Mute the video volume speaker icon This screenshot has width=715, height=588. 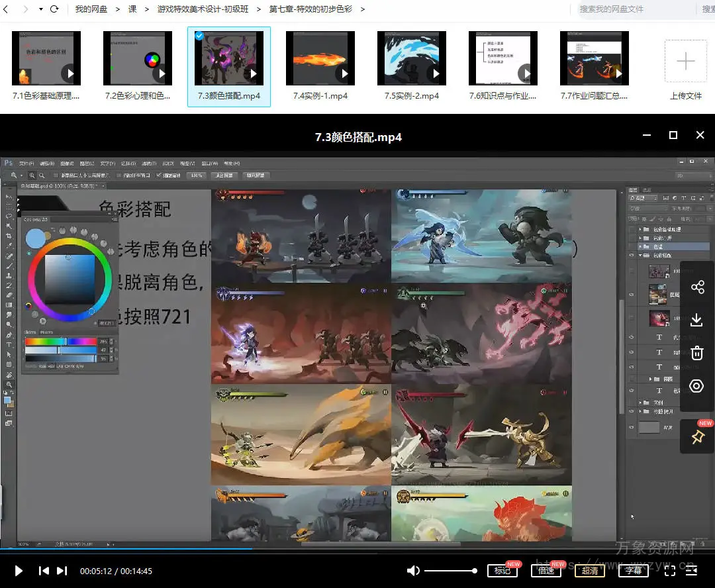[413, 570]
